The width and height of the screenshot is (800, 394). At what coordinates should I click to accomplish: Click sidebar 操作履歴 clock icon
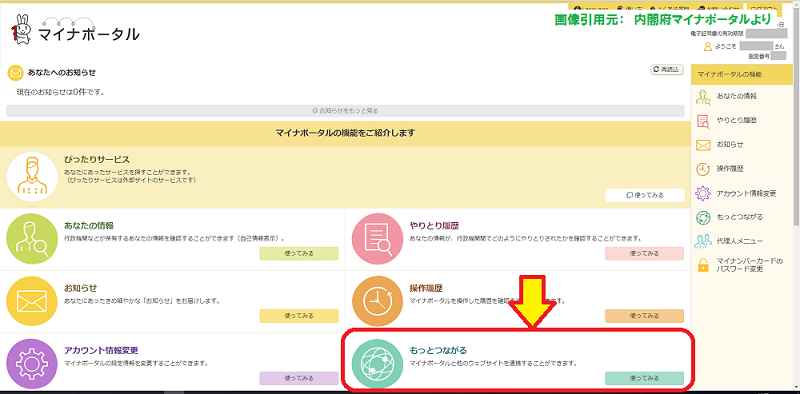pyautogui.click(x=703, y=169)
